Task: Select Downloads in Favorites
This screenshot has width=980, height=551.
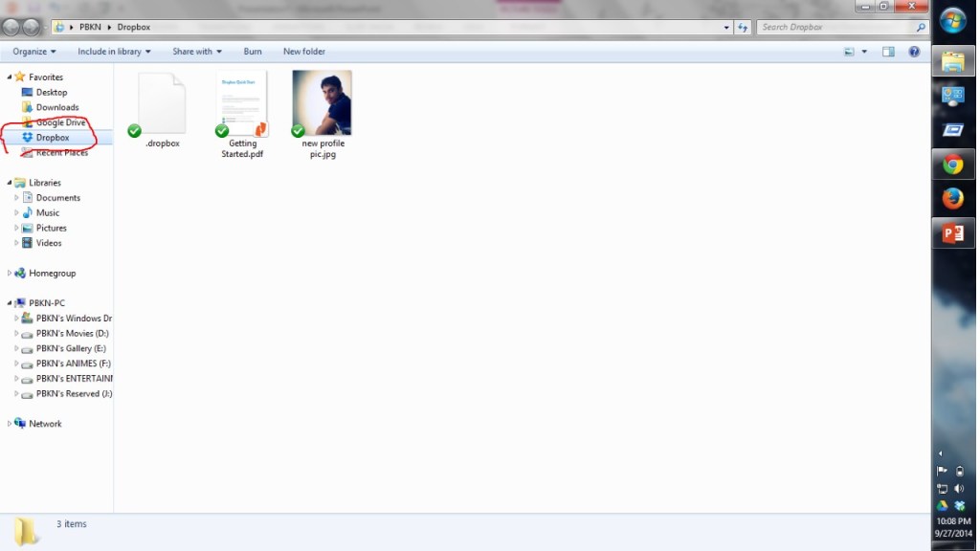Action: 57,107
